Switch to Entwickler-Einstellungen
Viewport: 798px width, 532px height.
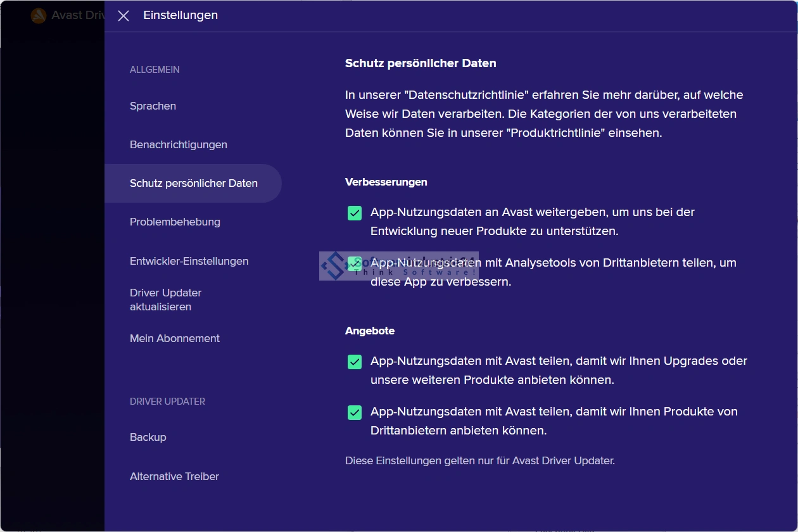point(189,261)
